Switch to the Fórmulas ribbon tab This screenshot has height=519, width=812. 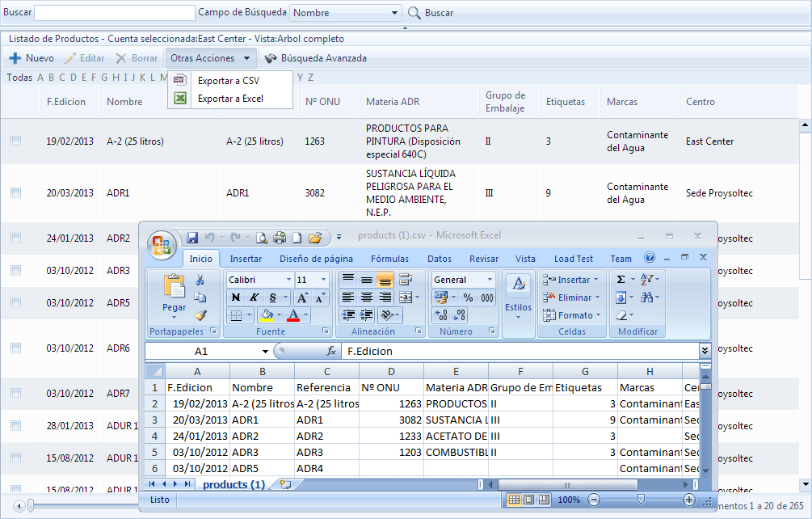point(389,259)
